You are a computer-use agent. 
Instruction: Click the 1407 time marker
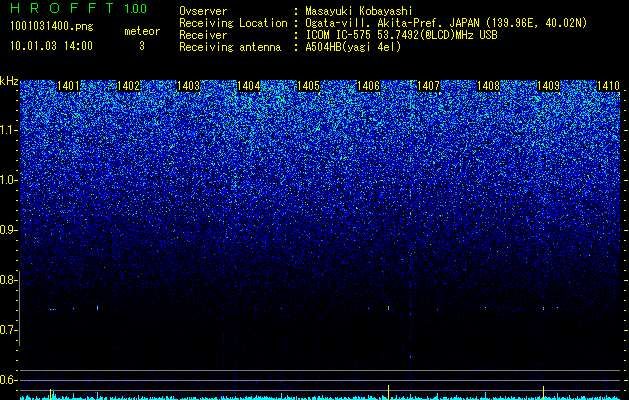tap(428, 86)
